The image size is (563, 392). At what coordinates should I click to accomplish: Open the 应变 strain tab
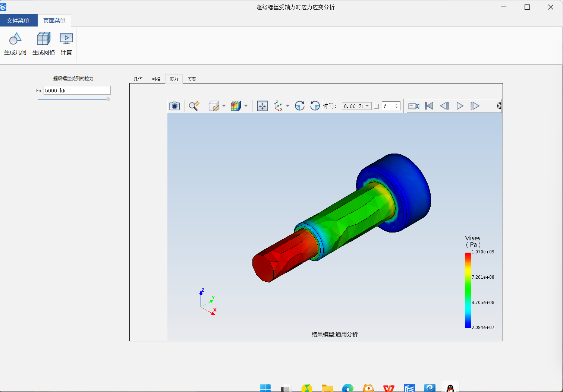point(192,79)
